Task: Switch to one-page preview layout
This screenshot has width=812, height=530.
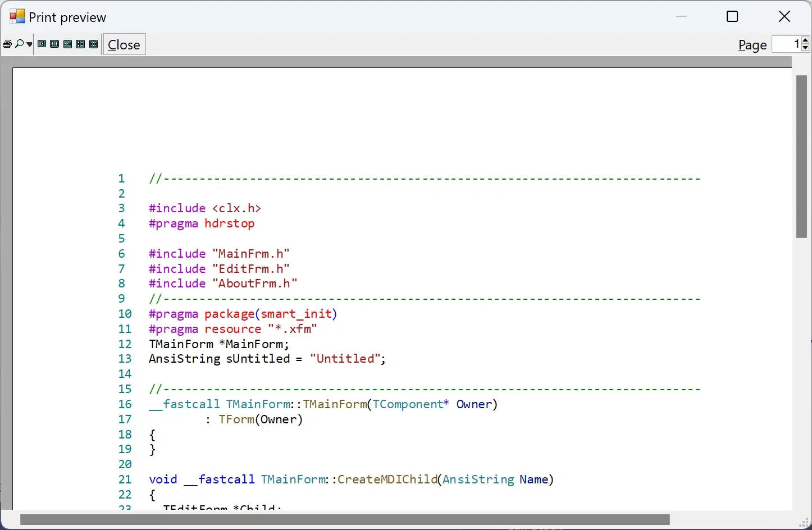Action: [42, 44]
